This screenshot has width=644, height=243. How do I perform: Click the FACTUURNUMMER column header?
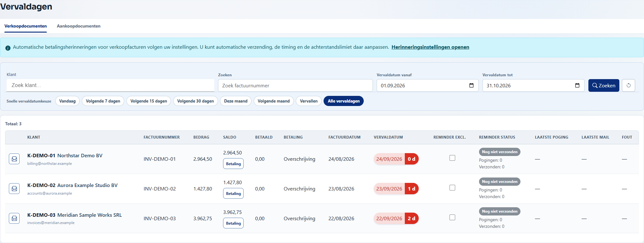pyautogui.click(x=162, y=137)
